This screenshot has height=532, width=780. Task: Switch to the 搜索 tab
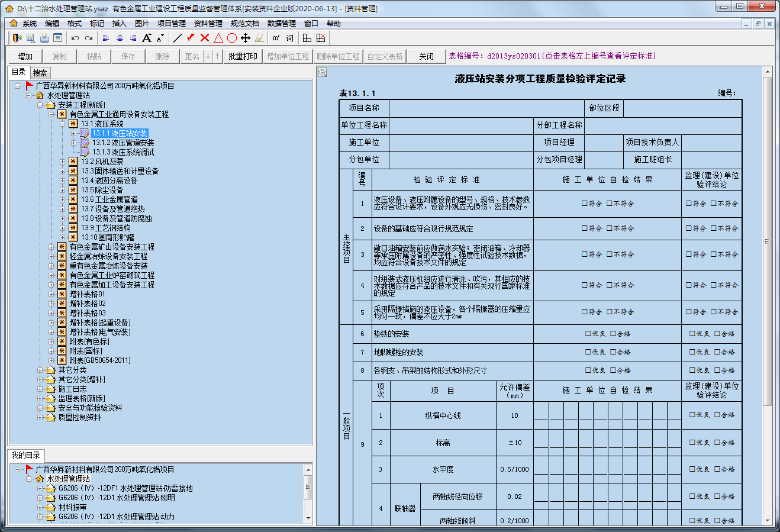pyautogui.click(x=40, y=73)
